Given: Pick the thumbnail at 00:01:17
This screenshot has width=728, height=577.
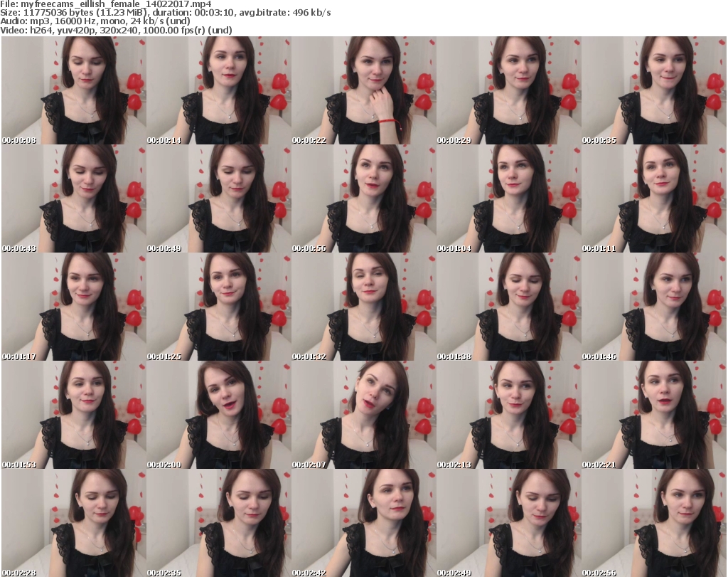Looking at the screenshot, I should click(74, 307).
